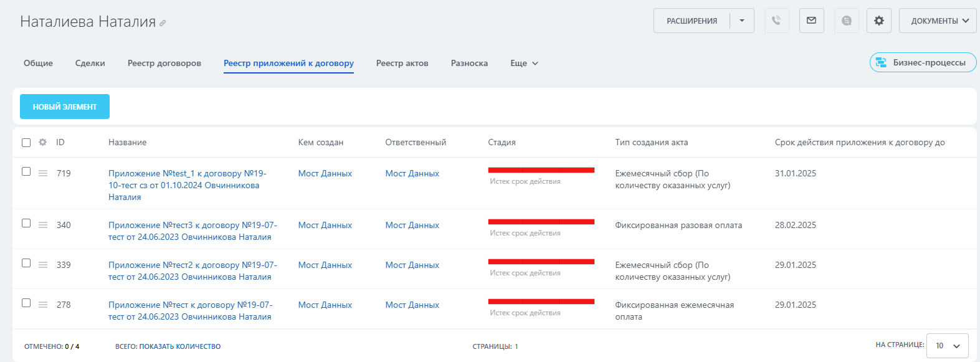Expand the Расширения dropdown arrow
The height and width of the screenshot is (362, 980).
[741, 21]
